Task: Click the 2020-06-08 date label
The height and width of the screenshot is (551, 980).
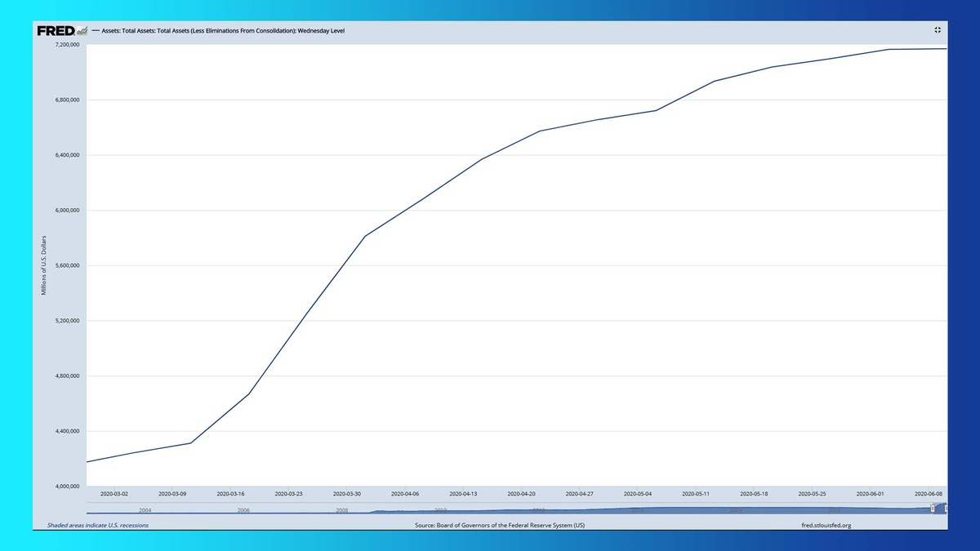Action: pos(929,494)
